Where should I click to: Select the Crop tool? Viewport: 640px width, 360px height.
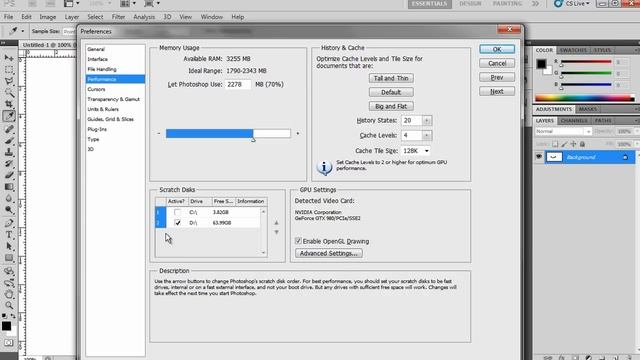tap(9, 104)
